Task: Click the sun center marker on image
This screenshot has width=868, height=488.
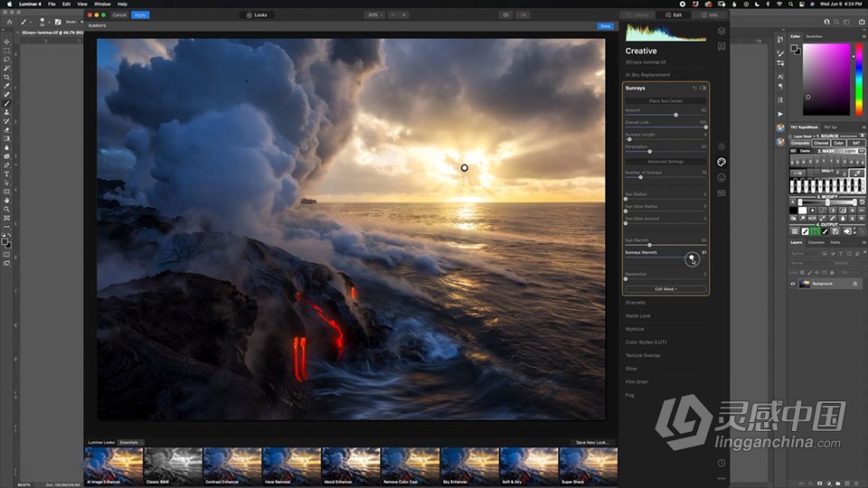Action: click(465, 168)
